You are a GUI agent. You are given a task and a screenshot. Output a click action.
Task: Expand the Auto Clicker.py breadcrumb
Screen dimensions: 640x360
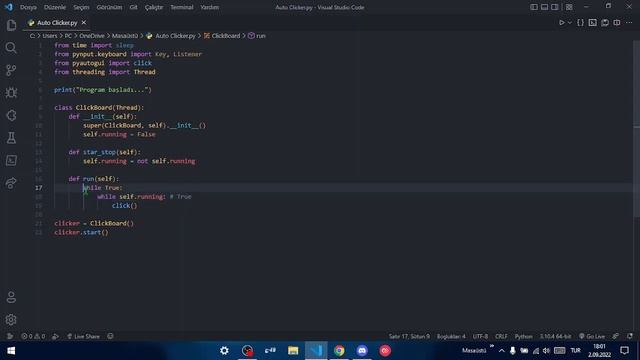171,36
